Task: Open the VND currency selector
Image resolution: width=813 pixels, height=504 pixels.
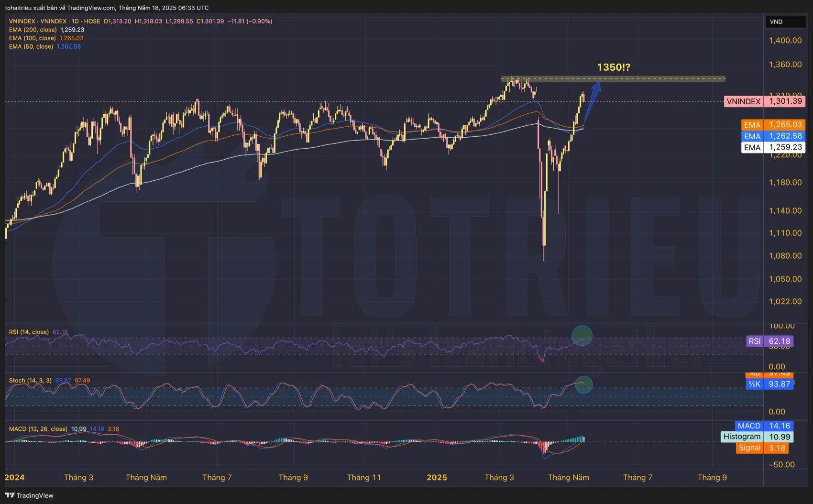Action: [x=785, y=22]
